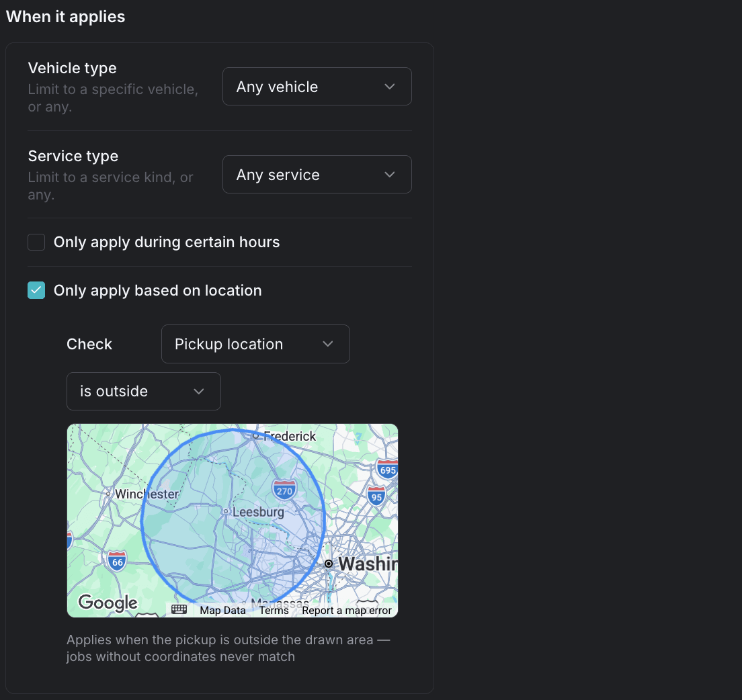The width and height of the screenshot is (742, 700).
Task: Click the I-66 highway shield
Action: [117, 562]
